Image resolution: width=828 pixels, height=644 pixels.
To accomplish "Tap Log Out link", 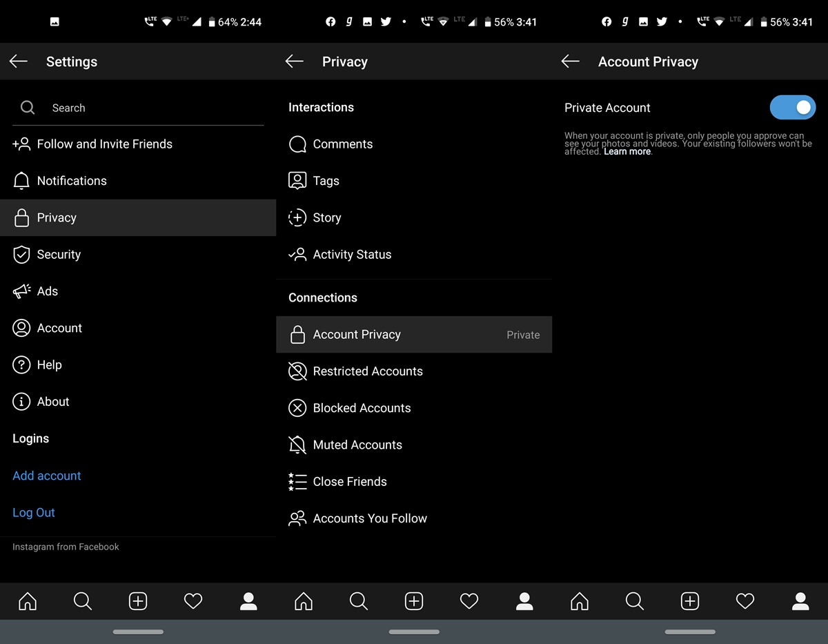I will 34,512.
